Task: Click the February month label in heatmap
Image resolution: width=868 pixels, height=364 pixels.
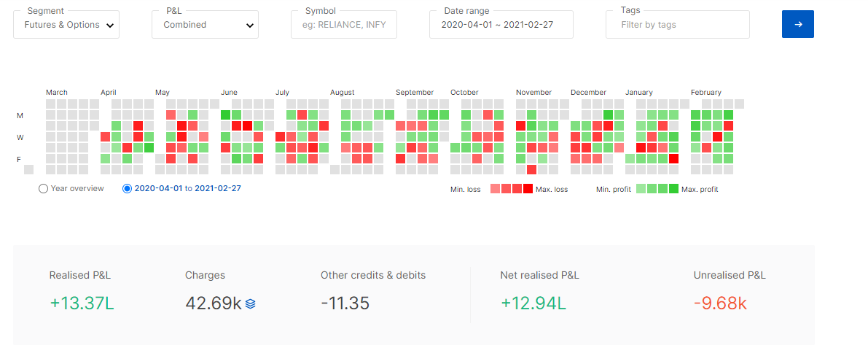Action: coord(705,93)
